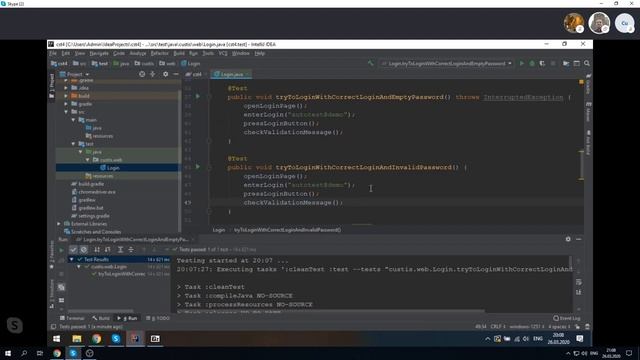Open the Window menu
Image resolution: width=640 pixels, height=360 pixels.
point(240,53)
